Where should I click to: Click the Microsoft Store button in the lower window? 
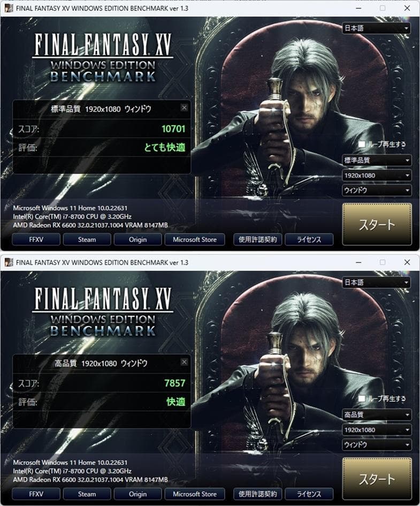pyautogui.click(x=195, y=494)
